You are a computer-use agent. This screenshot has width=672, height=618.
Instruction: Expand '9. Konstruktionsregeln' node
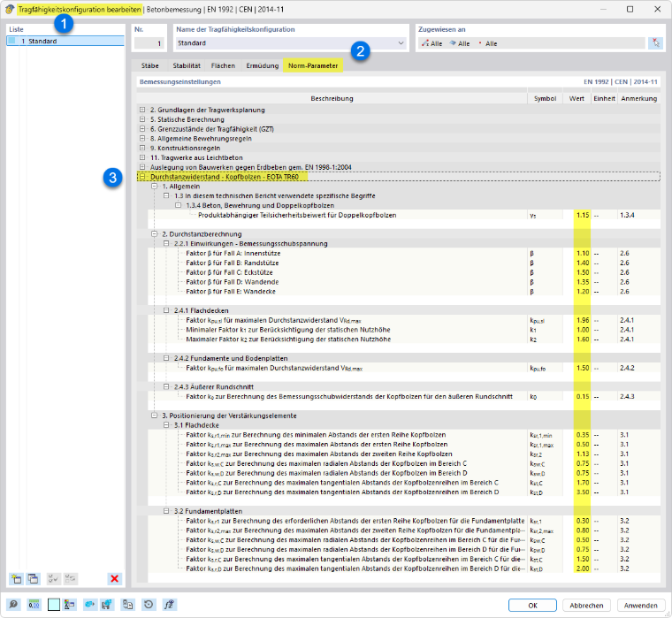pos(142,148)
